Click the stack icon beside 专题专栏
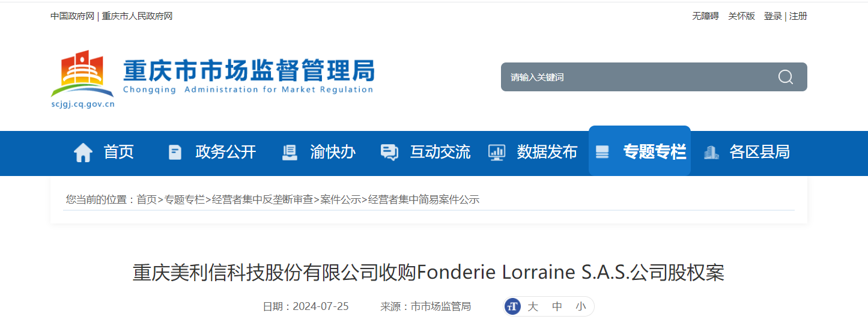 [602, 153]
